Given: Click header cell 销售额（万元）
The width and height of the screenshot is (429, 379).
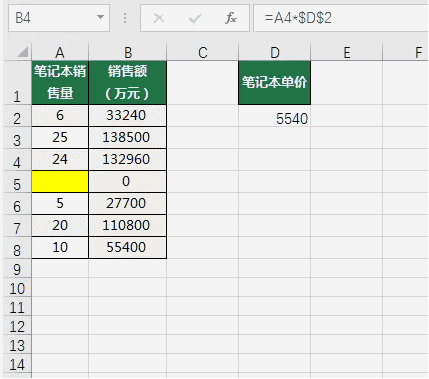Looking at the screenshot, I should coord(128,83).
